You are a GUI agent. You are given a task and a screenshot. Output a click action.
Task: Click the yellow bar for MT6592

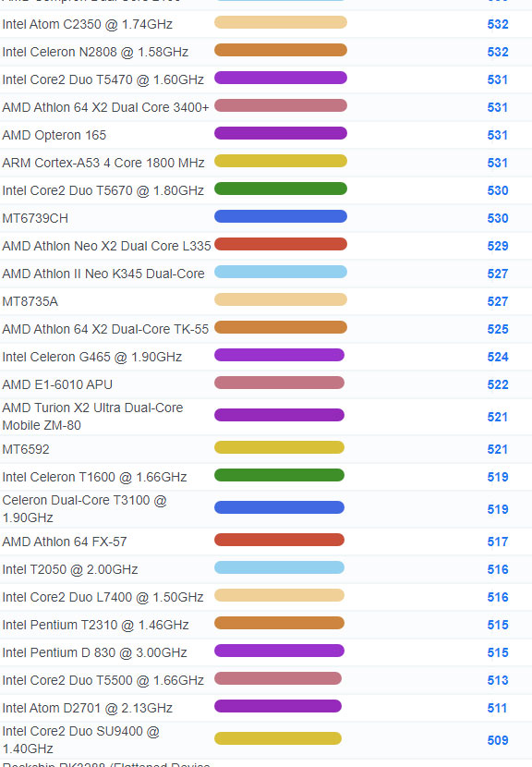279,447
